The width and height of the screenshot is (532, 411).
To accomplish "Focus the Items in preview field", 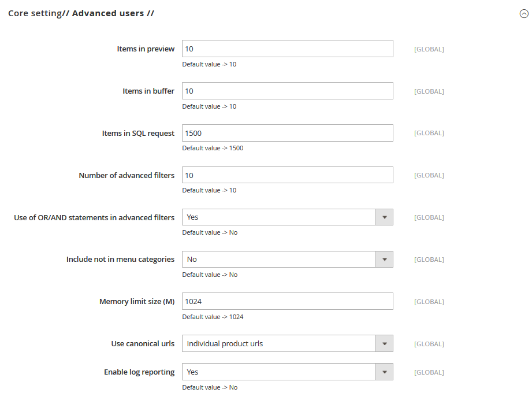I will 288,49.
